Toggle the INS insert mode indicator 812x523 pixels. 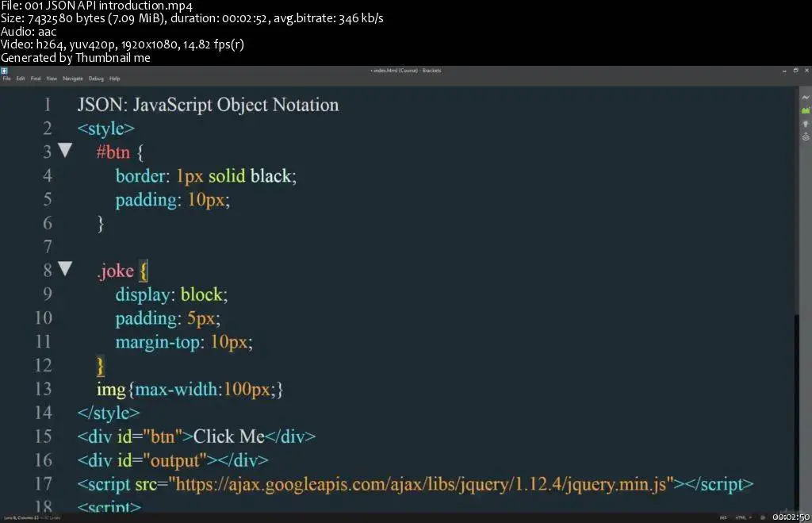coord(723,517)
